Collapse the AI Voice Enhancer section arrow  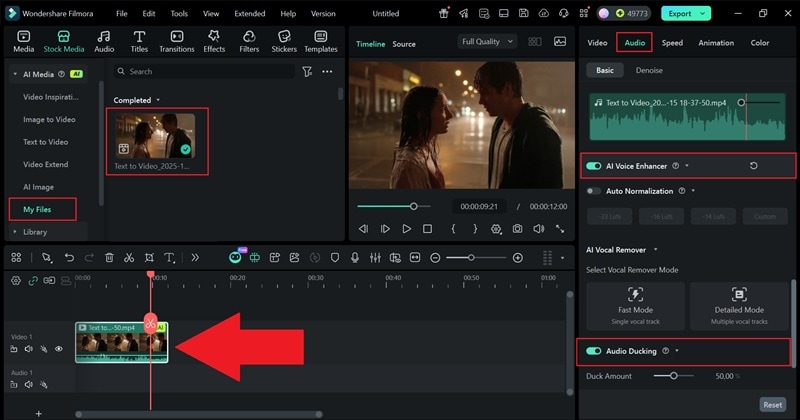pyautogui.click(x=687, y=166)
